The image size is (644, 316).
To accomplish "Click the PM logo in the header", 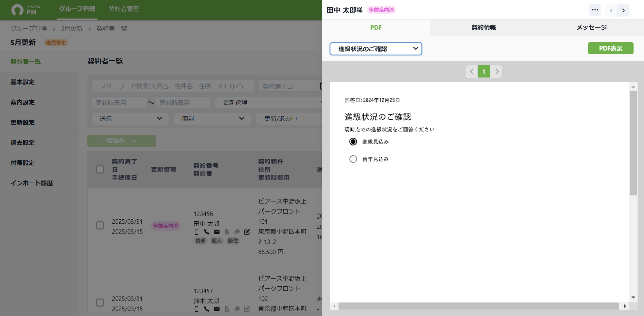I will coord(26,10).
